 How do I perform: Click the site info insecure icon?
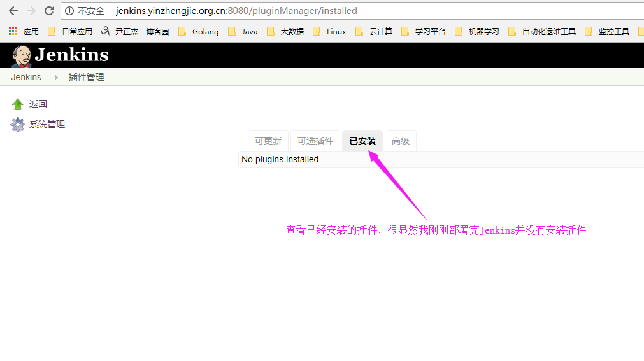[69, 11]
